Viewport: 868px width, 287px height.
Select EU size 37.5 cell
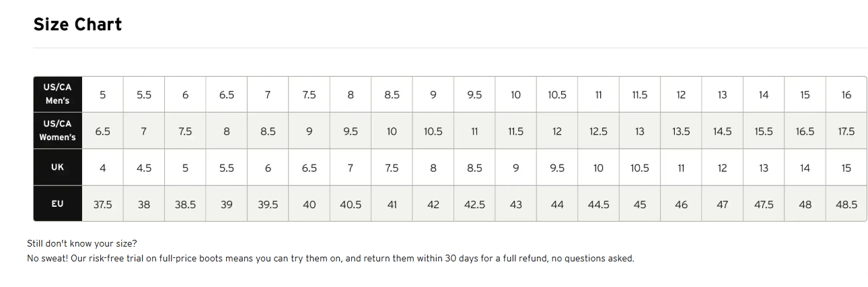tap(102, 204)
